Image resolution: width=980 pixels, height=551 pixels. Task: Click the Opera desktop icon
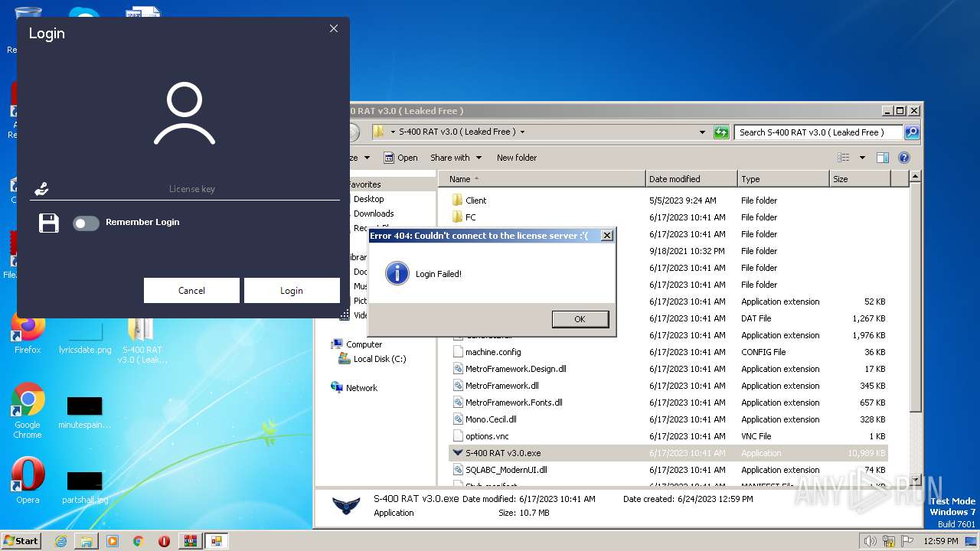(x=28, y=480)
